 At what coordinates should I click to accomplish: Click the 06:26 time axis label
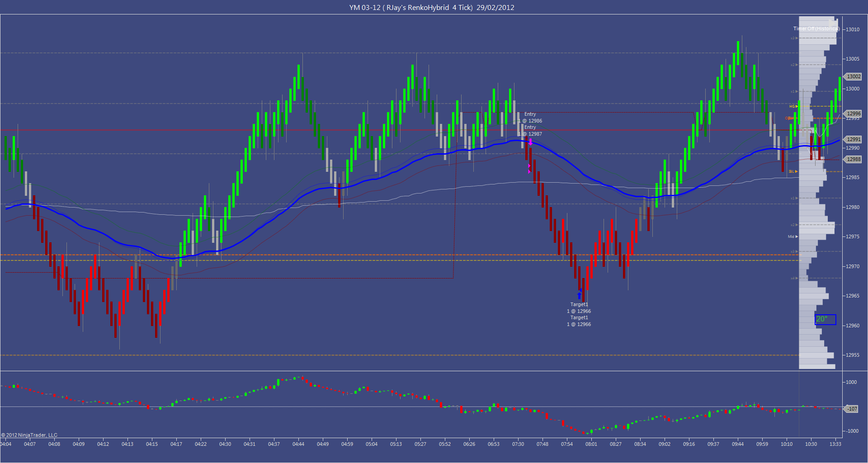(469, 444)
